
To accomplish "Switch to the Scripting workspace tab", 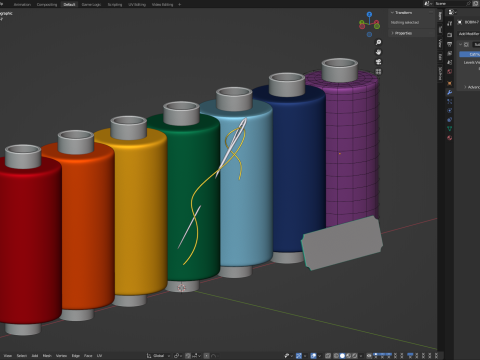I will pos(115,5).
